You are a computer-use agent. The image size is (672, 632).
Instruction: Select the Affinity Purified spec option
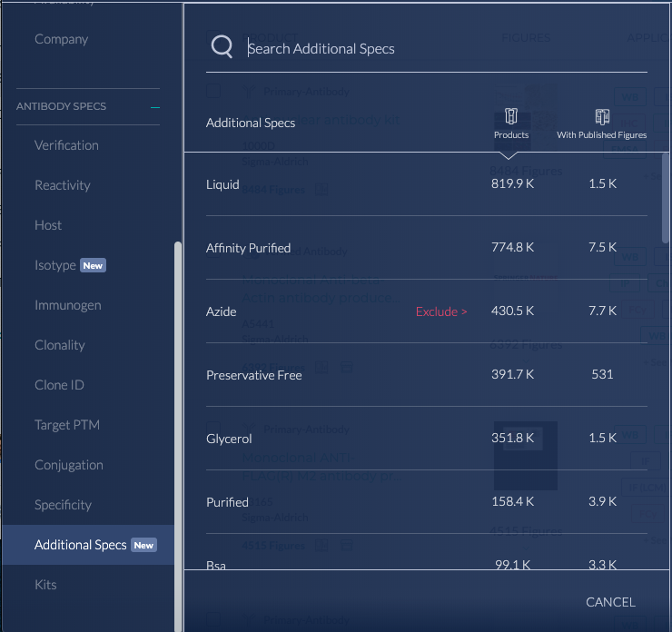point(427,248)
